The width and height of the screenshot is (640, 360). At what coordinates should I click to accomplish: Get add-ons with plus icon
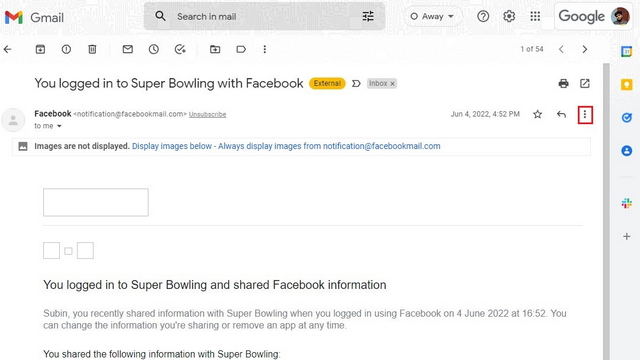pos(627,236)
